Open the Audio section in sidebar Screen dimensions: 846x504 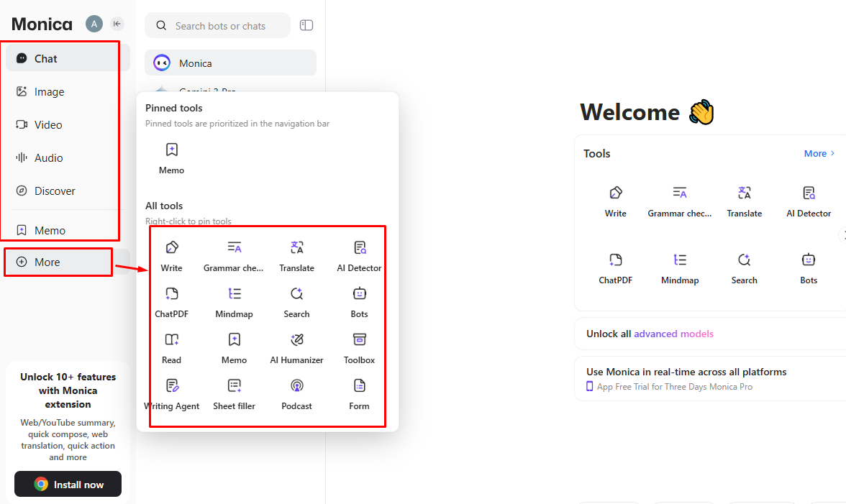(x=68, y=158)
